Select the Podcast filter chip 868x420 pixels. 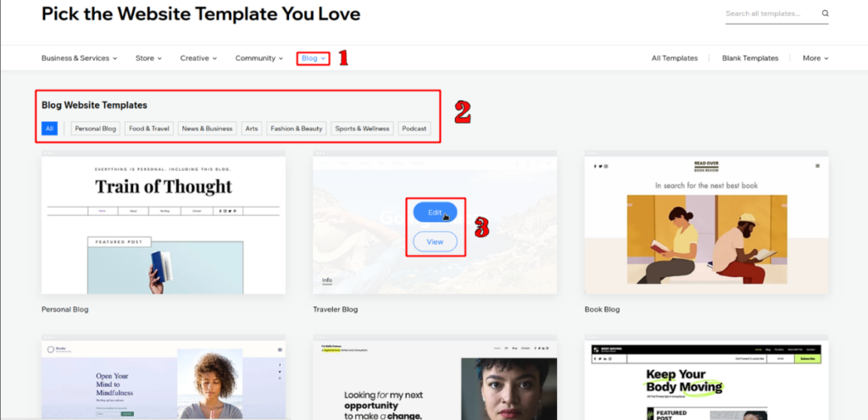point(415,129)
